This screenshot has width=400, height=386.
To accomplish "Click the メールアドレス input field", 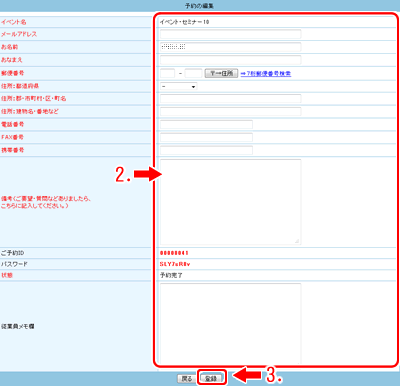I will tap(230, 34).
